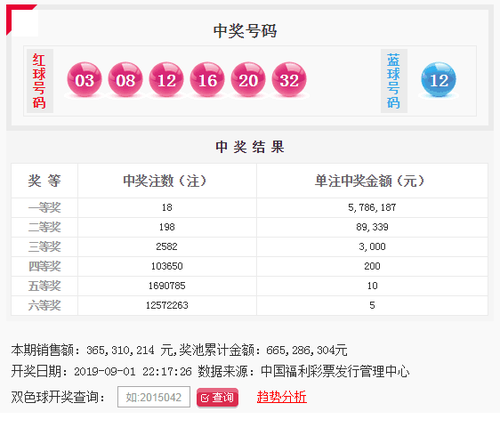The image size is (500, 426).
Task: Click the blue ball numbered 12
Action: coord(439,79)
